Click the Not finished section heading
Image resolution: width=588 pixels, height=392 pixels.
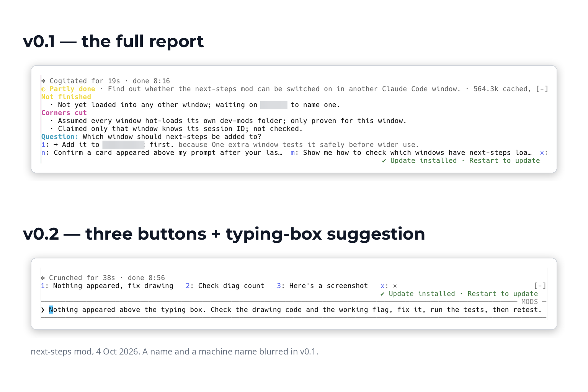click(x=66, y=97)
